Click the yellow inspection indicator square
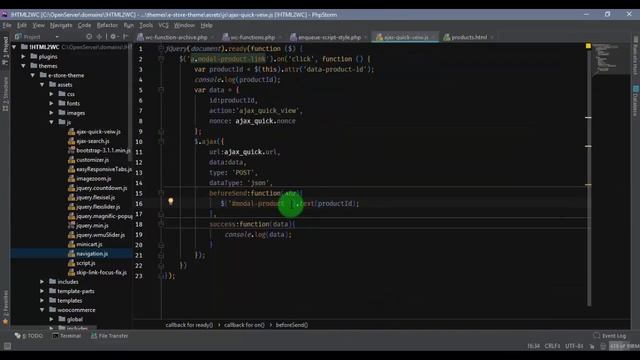 click(x=588, y=46)
